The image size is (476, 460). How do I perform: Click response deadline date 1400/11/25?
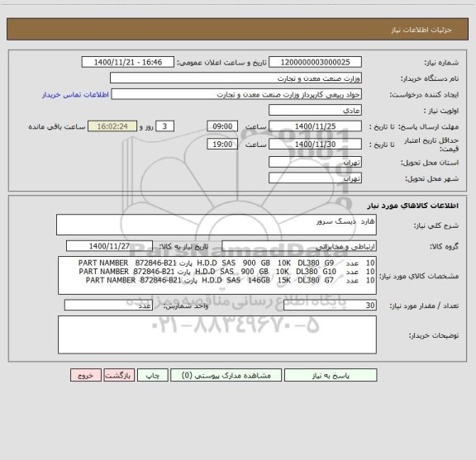[315, 126]
